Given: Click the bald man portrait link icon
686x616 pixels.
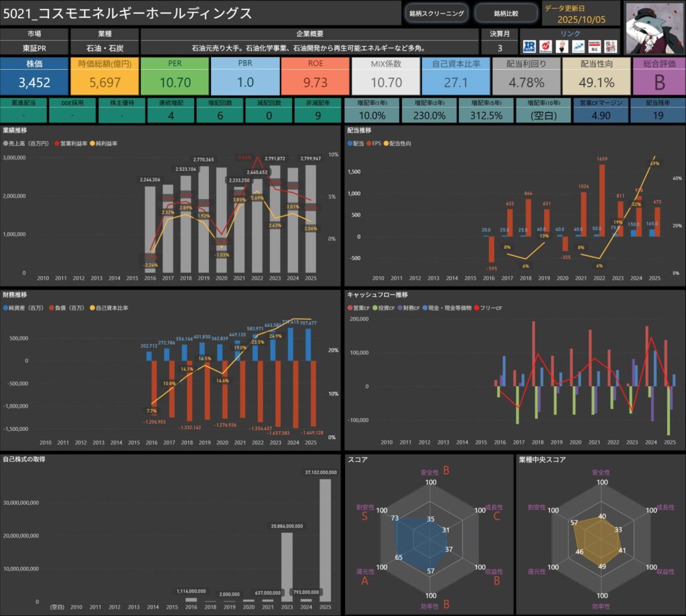Looking at the screenshot, I should pos(562,46).
